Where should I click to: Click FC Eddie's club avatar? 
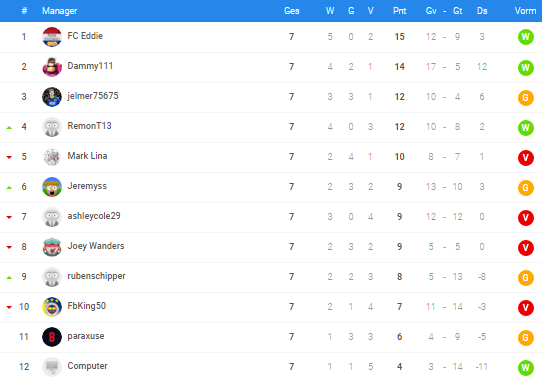coord(52,37)
